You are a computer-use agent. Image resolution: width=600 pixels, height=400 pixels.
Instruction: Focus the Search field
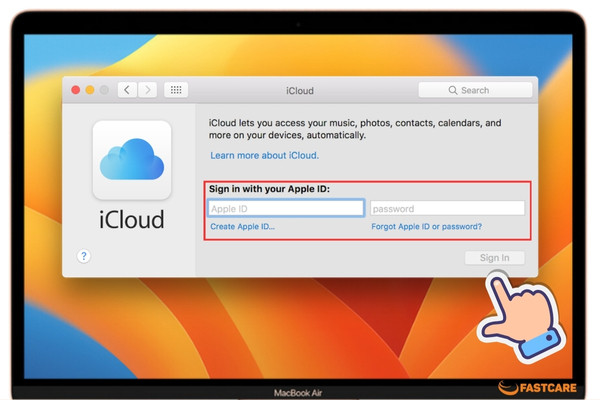tap(475, 90)
